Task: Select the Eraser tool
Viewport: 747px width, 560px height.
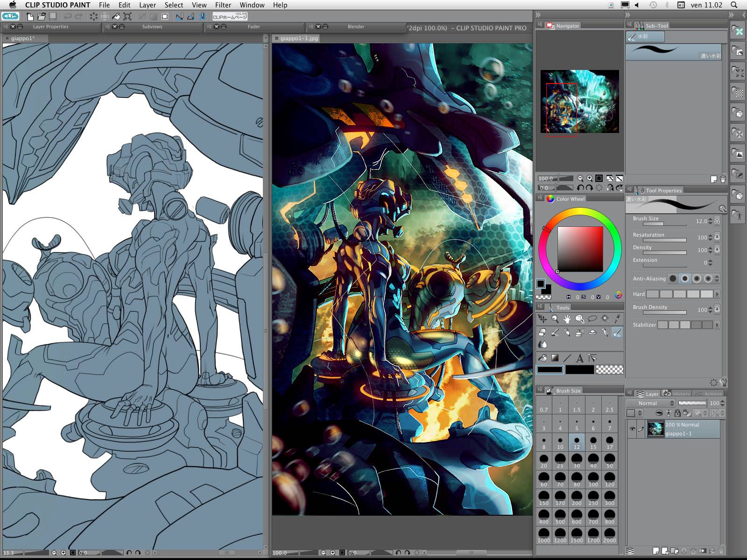Action: 543,332
